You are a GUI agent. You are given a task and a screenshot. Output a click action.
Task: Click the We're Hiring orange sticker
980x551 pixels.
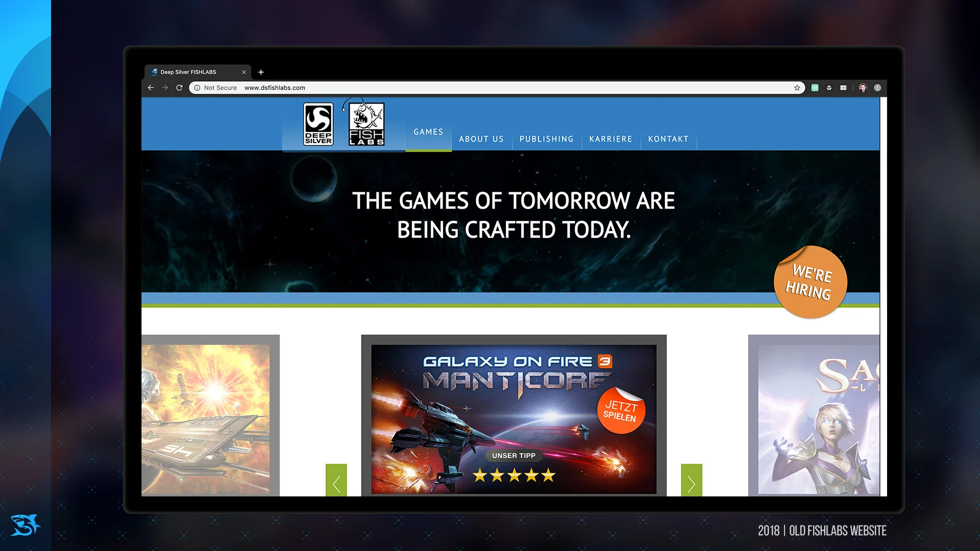pyautogui.click(x=810, y=282)
